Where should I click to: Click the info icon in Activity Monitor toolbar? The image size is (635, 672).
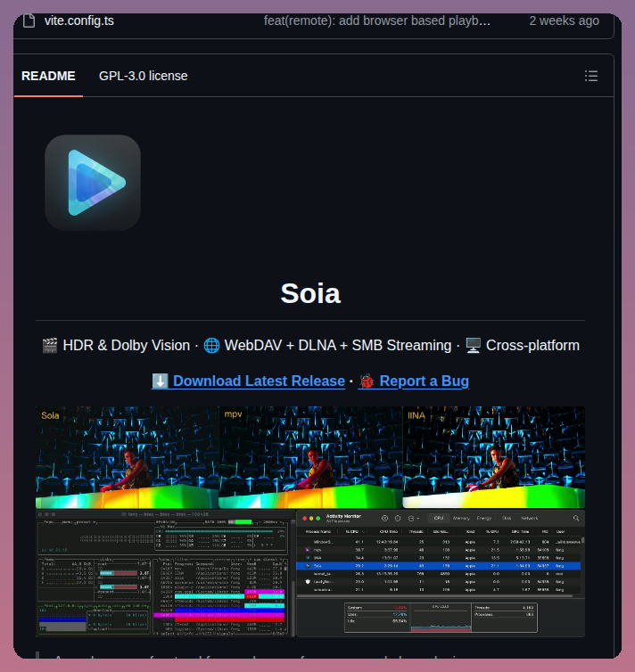click(398, 518)
